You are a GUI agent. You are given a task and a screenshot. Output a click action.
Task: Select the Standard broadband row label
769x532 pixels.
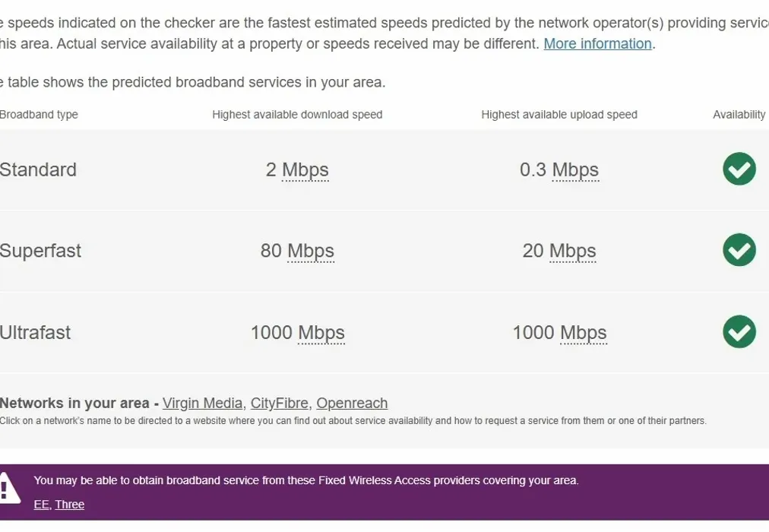[38, 169]
